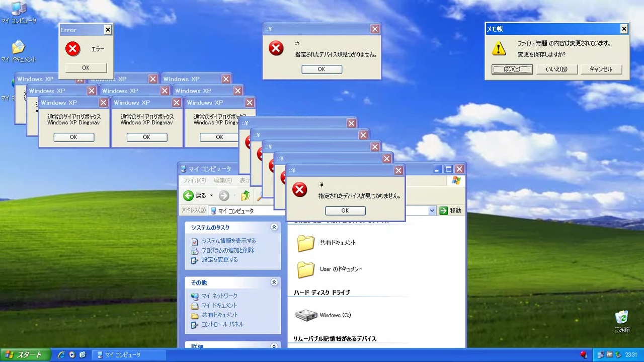Minimize the マイ コンピュータ window
The height and width of the screenshot is (362, 644).
(437, 169)
